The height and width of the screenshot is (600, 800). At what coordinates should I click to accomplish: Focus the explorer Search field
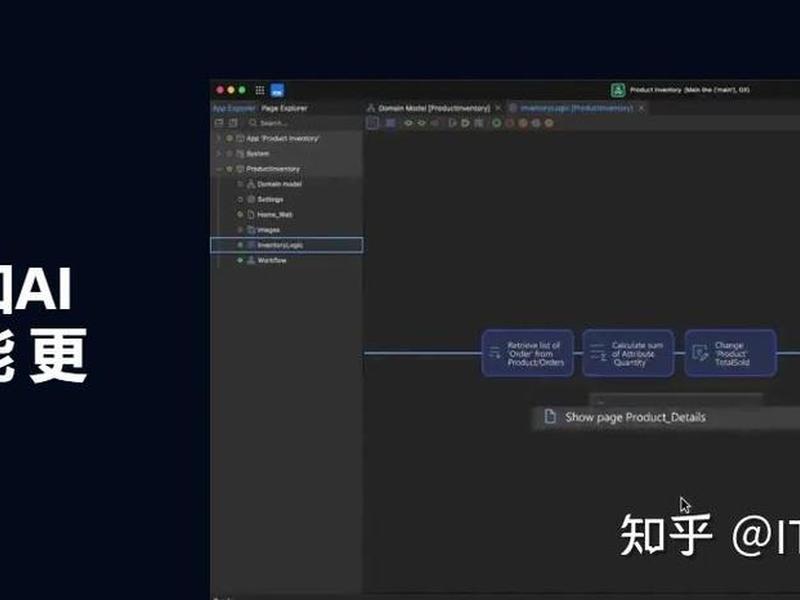[x=304, y=123]
